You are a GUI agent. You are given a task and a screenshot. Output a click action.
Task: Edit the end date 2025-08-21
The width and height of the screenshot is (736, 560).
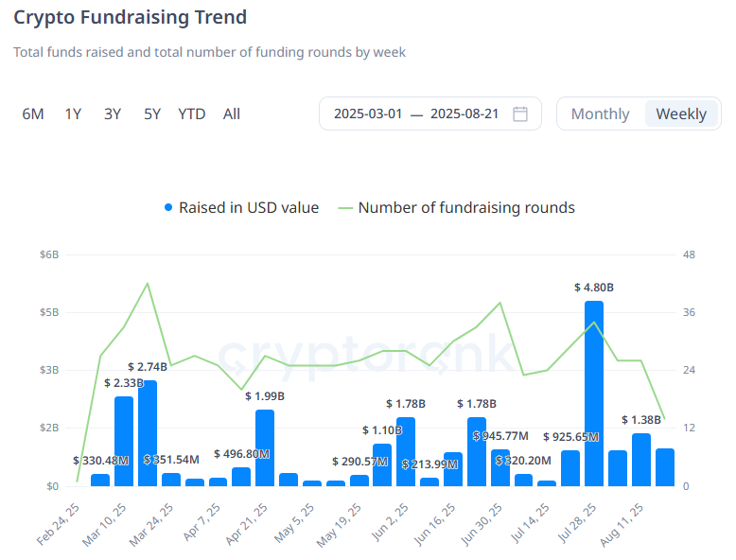point(464,114)
